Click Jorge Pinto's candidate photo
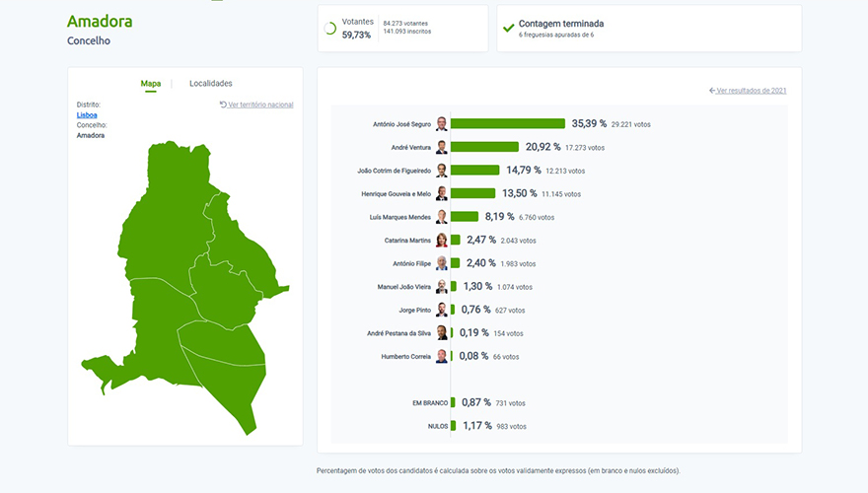 coord(442,310)
